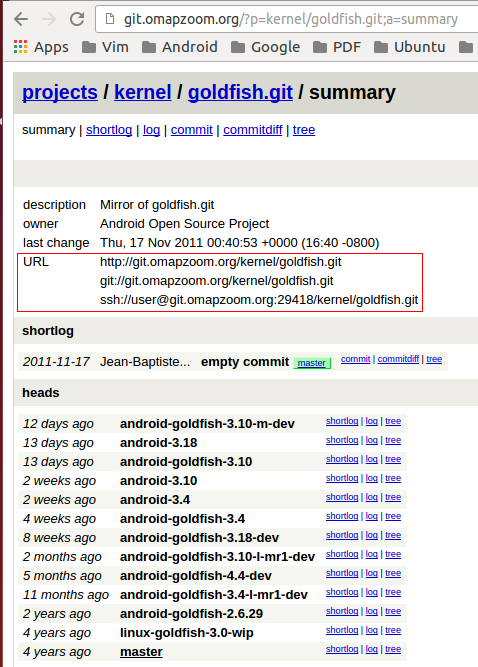Open the linux-goldfish-3.0-wip head
The height and width of the screenshot is (667, 478).
tap(187, 633)
